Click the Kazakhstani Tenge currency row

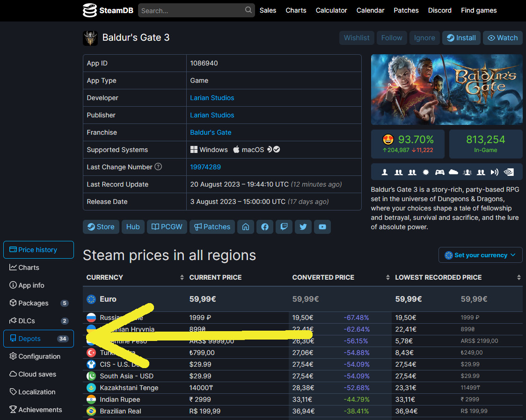click(x=303, y=388)
